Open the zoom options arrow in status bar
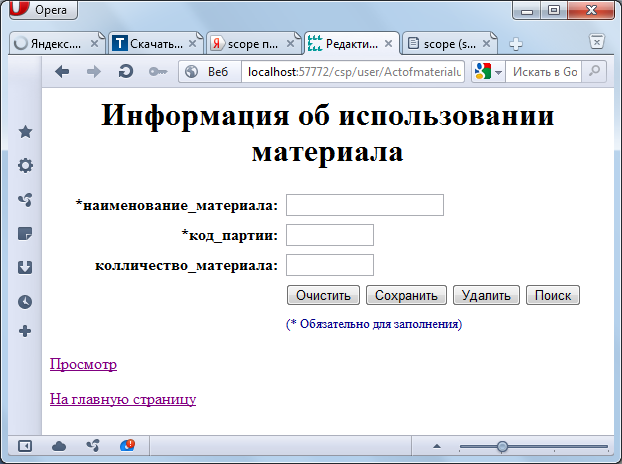The image size is (622, 464). (x=437, y=447)
